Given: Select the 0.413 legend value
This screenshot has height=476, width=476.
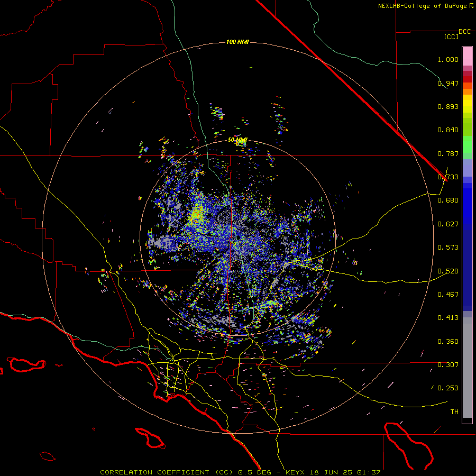Looking at the screenshot, I should tap(448, 318).
